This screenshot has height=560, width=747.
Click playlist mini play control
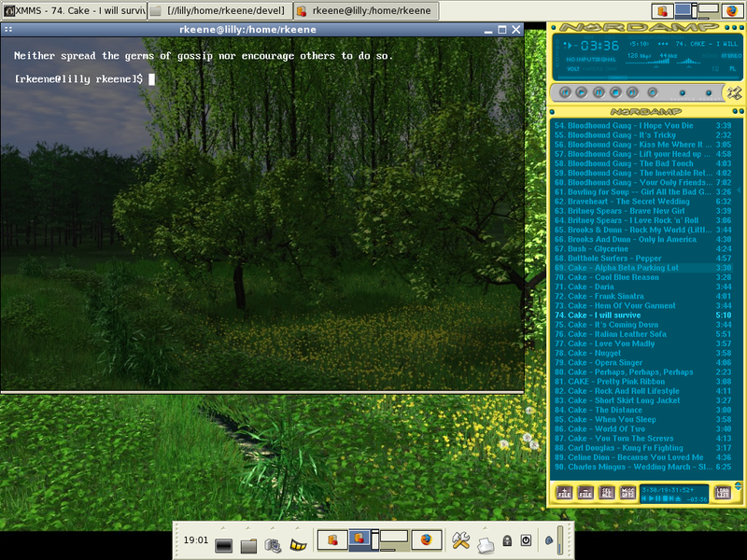point(651,498)
